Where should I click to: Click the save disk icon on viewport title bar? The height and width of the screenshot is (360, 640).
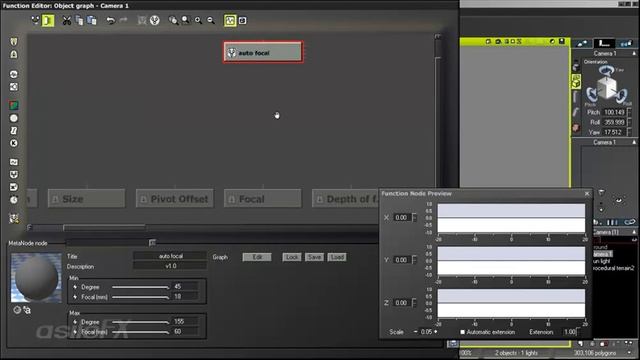point(562,41)
